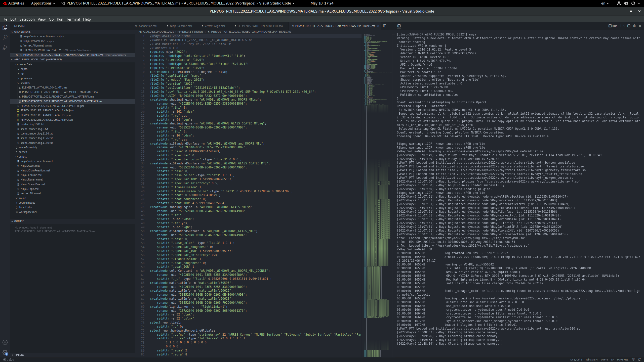Open Ninja_Topo.mel in the explorer tree
Screen dimensions: 644x362
point(30,189)
